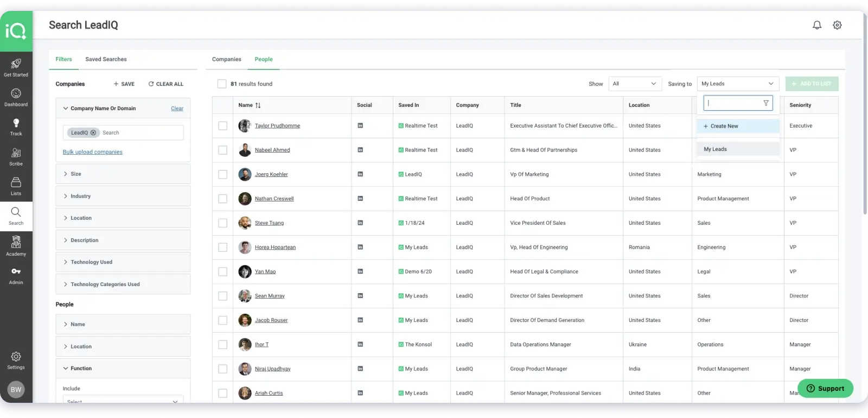Open Taylor Prudhomme's LinkedIn icon
868x418 pixels.
360,125
